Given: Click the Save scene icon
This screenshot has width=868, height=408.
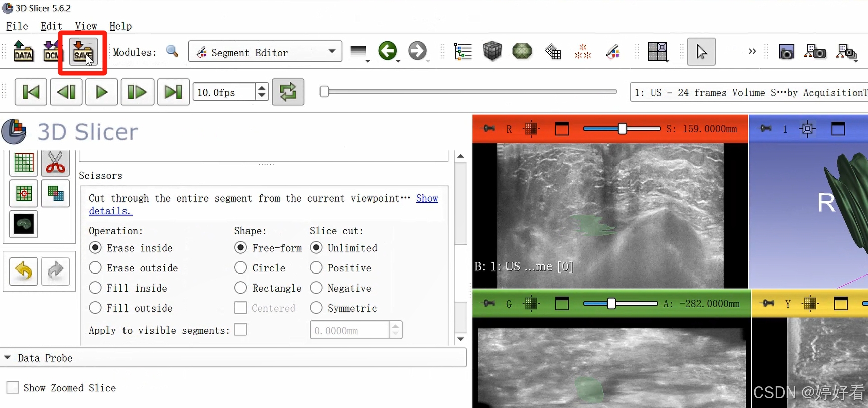Looking at the screenshot, I should (83, 52).
